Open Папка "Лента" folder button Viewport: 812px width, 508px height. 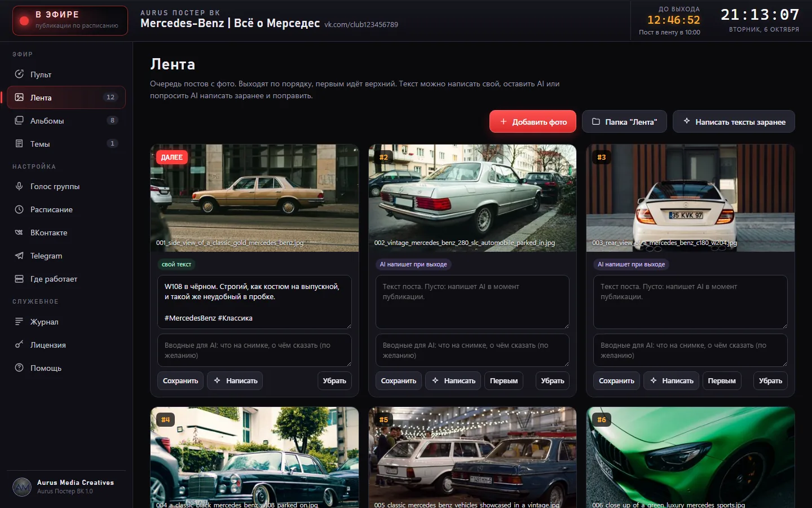coord(624,121)
